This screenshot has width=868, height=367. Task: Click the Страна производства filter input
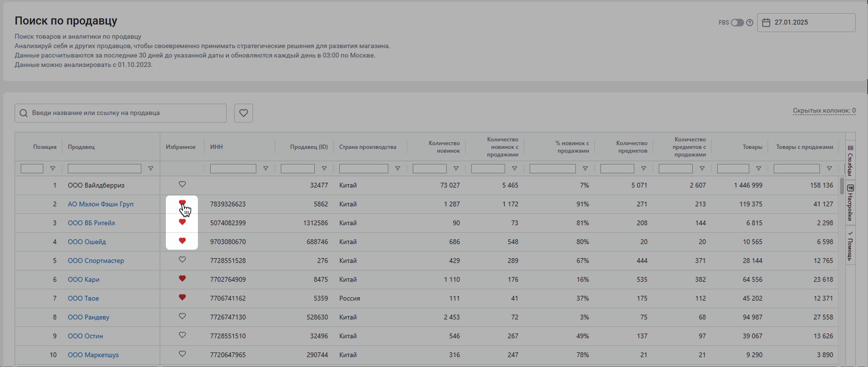364,168
